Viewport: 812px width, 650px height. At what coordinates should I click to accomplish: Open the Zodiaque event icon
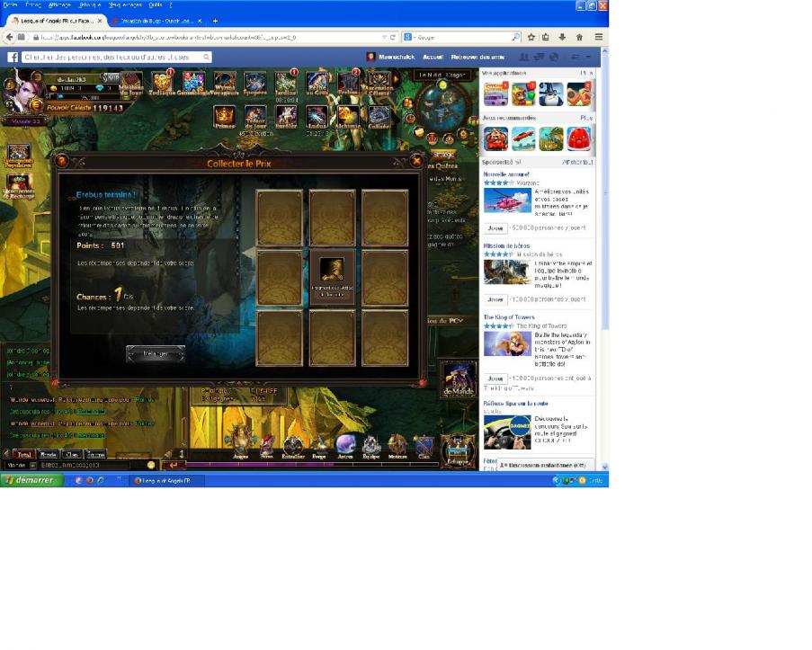[x=163, y=84]
